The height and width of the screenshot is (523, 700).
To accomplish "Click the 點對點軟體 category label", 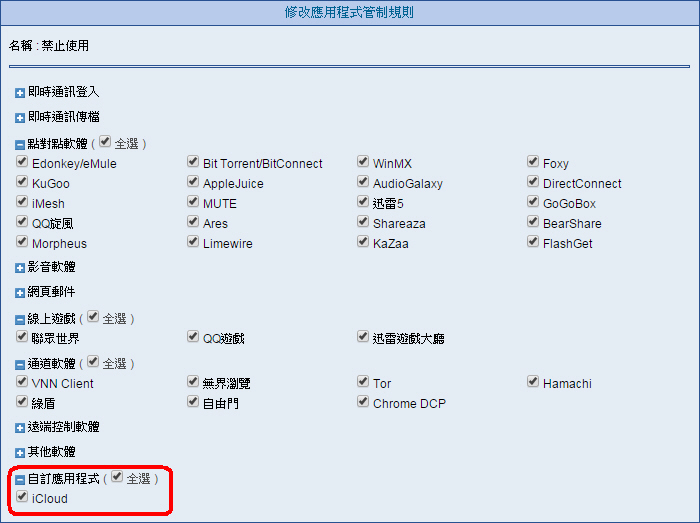I will click(x=58, y=144).
